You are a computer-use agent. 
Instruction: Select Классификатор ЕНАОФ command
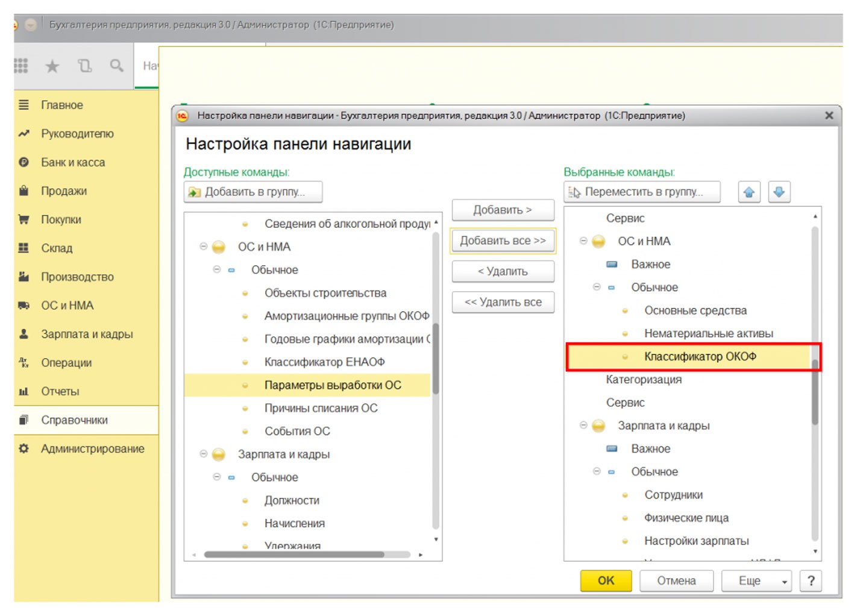[324, 362]
